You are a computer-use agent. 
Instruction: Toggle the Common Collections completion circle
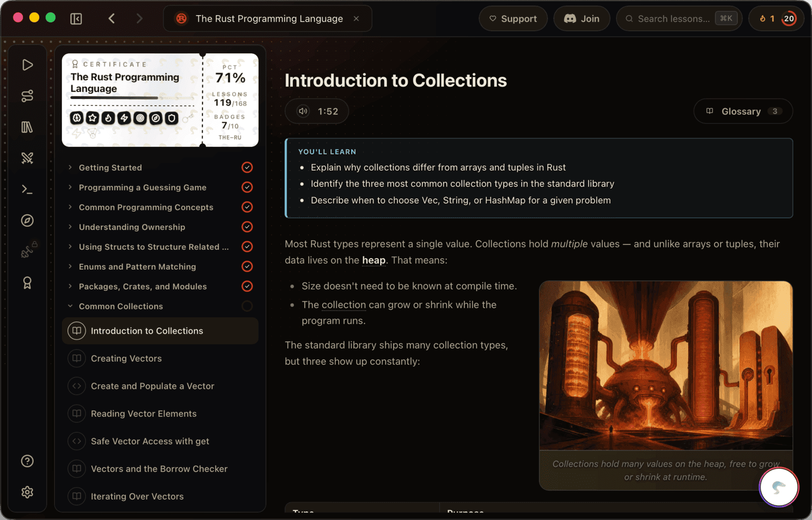click(247, 306)
